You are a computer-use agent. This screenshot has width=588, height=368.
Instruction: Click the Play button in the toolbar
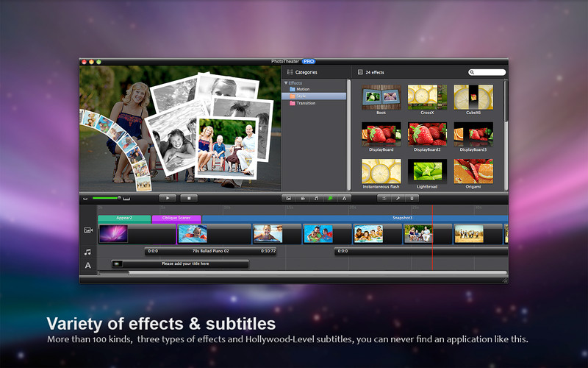168,198
